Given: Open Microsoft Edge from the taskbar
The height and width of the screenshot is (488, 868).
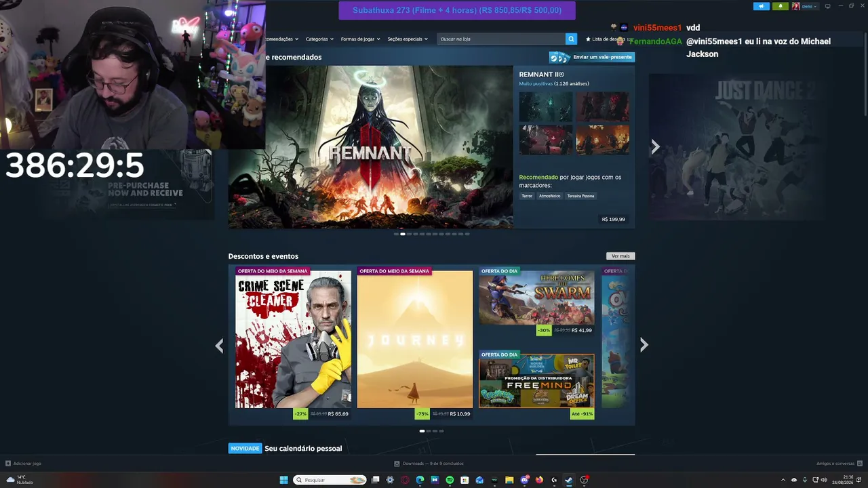Looking at the screenshot, I should coord(420,480).
